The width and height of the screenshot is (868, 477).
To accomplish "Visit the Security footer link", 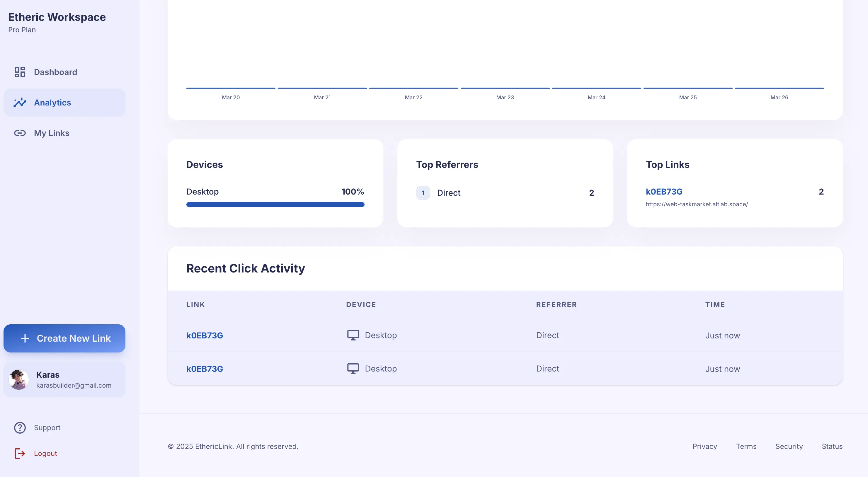I will click(789, 446).
